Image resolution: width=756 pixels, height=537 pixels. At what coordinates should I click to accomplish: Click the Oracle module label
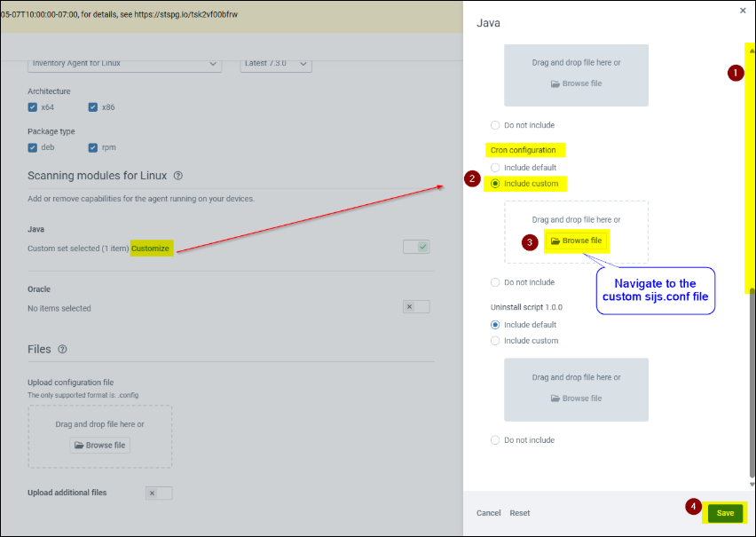click(x=39, y=289)
